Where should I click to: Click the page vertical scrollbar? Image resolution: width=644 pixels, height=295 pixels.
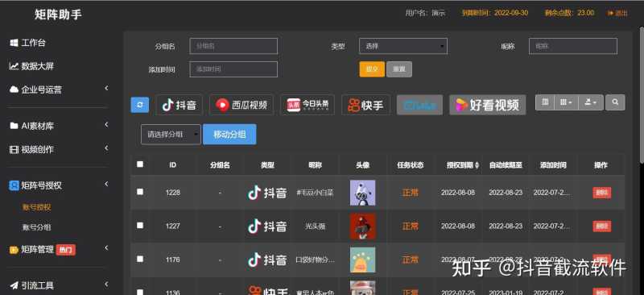(641, 94)
